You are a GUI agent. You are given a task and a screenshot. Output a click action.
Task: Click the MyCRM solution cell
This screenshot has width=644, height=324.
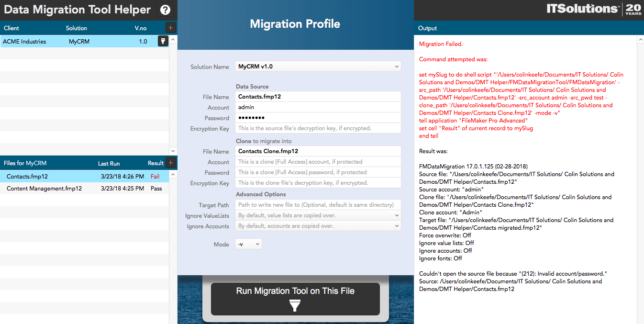(x=79, y=42)
